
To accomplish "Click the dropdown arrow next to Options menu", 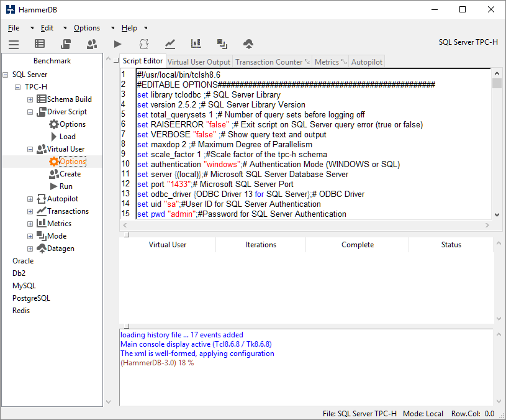I will point(112,28).
